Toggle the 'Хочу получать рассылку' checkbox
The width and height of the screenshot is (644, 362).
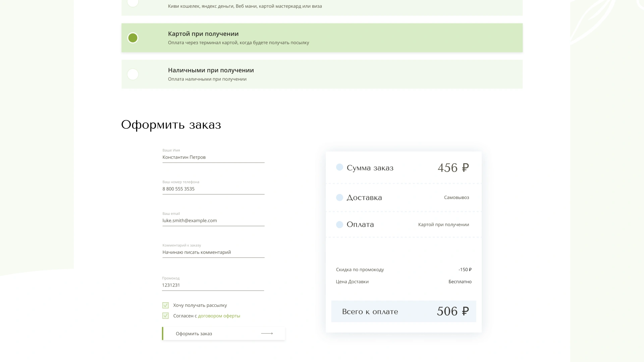pyautogui.click(x=165, y=305)
